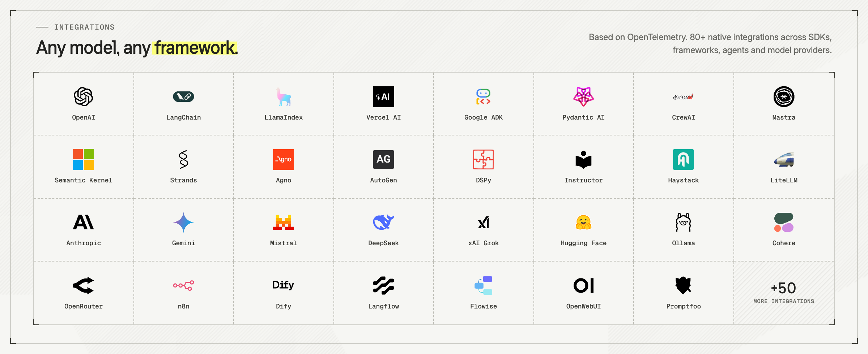Click the Flowise blue blocks icon
Image resolution: width=868 pixels, height=354 pixels.
pyautogui.click(x=484, y=285)
